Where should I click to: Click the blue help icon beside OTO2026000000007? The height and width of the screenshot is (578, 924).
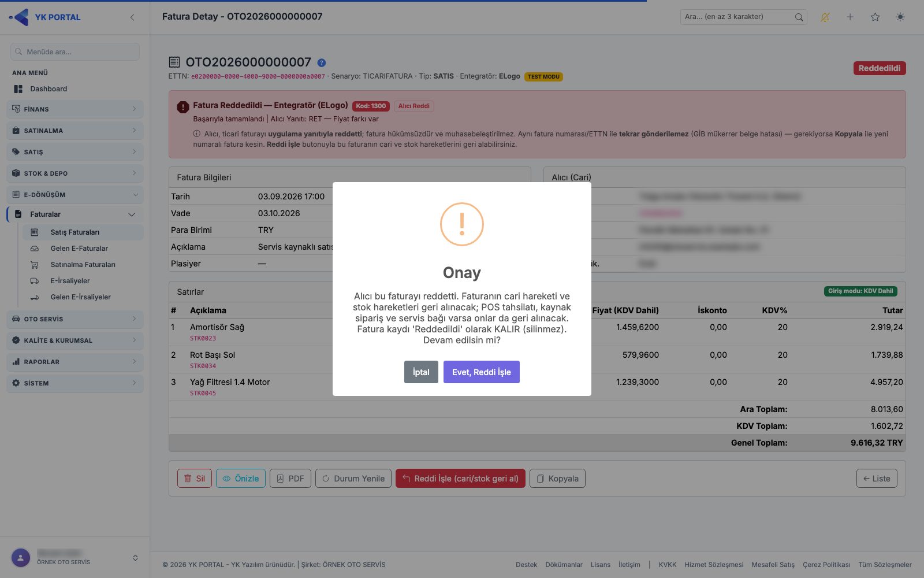[x=322, y=62]
